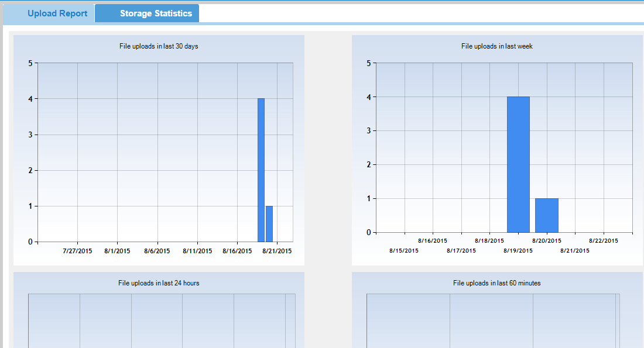This screenshot has height=348, width=644.
Task: Click 8/16/2015 label in the 30 days chart
Action: tap(237, 251)
